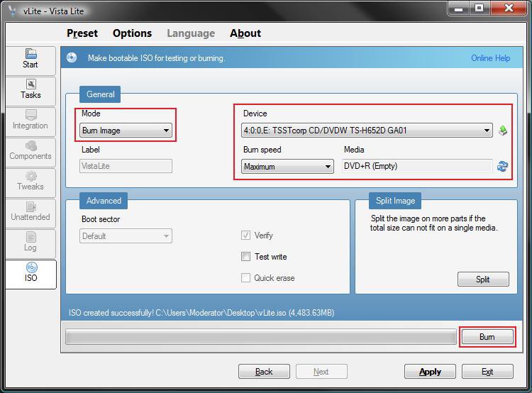
Task: Open the Components sidebar section
Action: (x=31, y=153)
